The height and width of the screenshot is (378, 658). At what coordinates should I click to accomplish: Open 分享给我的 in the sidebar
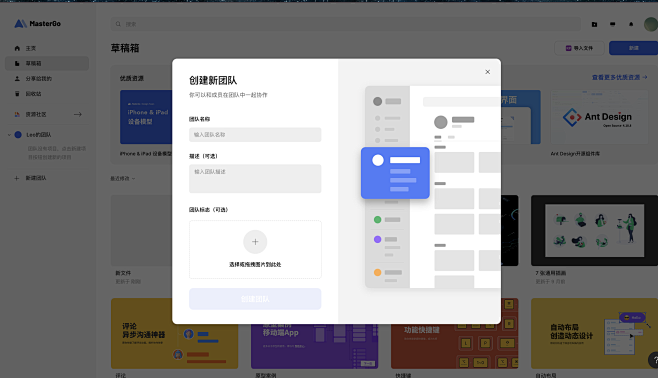point(47,78)
